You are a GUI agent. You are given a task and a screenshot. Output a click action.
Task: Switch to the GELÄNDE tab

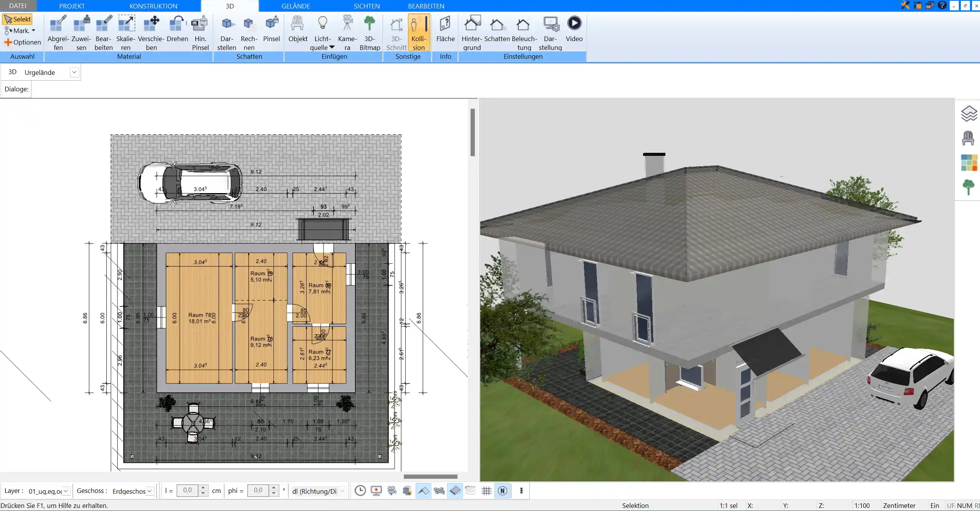[295, 6]
